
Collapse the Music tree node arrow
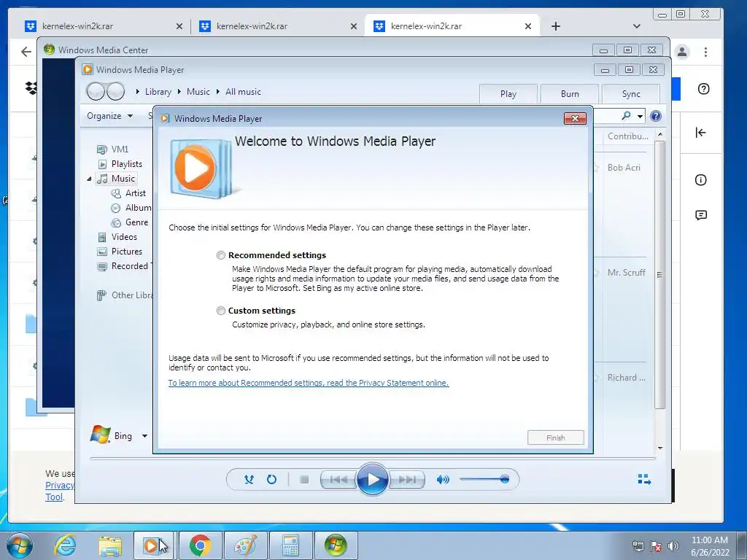pos(89,179)
